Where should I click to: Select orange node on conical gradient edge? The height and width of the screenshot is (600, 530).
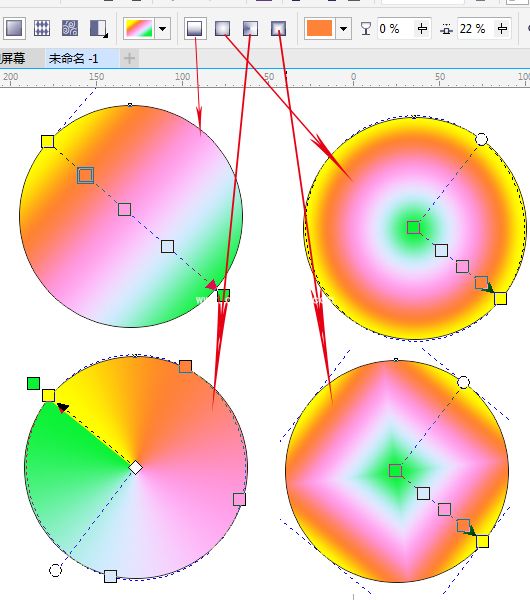pyautogui.click(x=185, y=367)
